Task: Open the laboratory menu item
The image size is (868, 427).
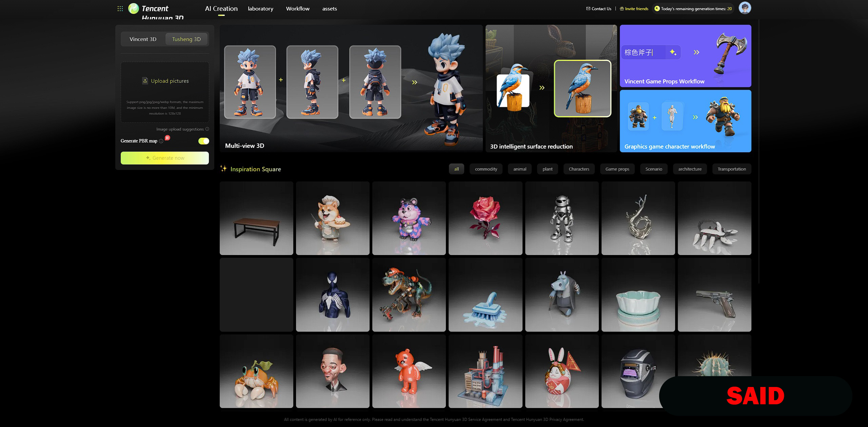Action: (260, 8)
